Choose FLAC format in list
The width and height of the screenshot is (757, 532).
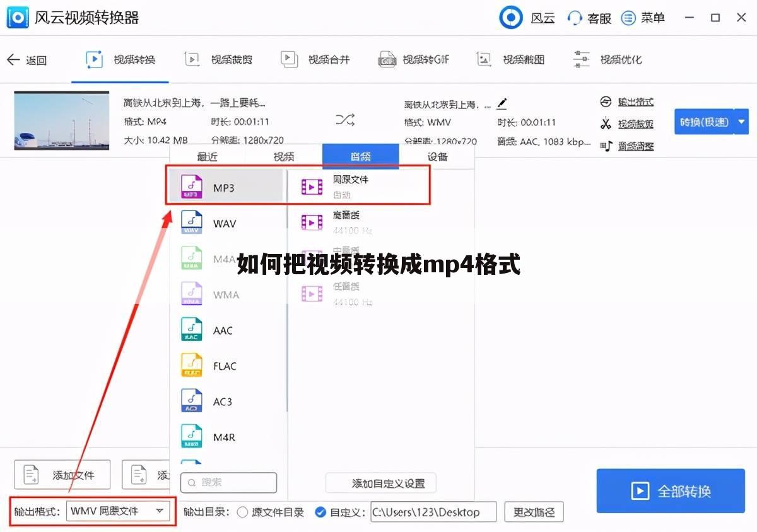point(226,366)
